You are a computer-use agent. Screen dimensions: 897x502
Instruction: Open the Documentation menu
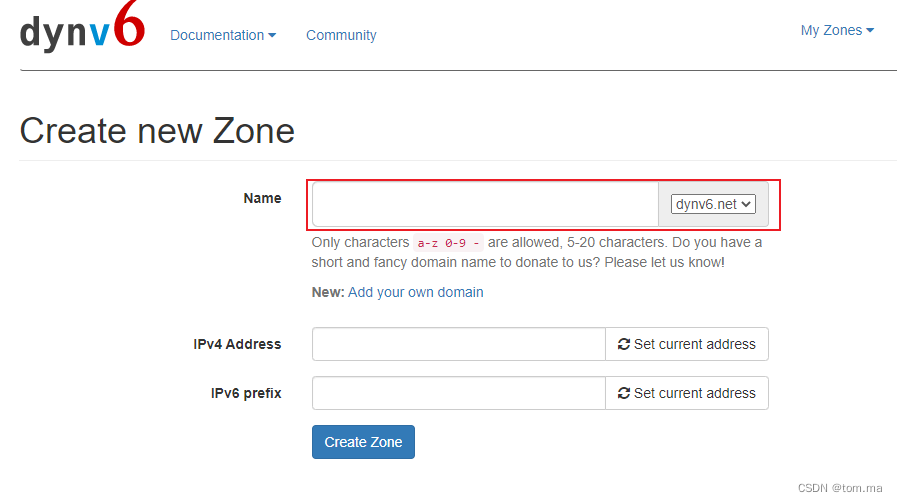222,35
